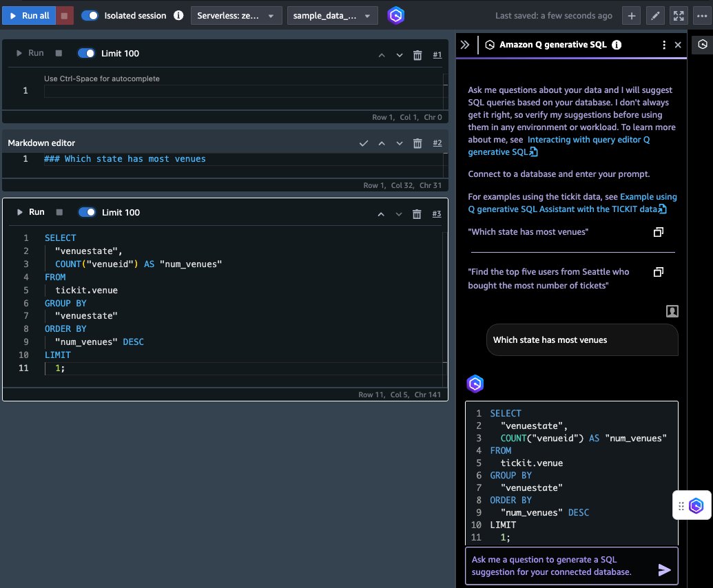Run cell #3 SQL query
The image size is (713, 588).
pyautogui.click(x=30, y=212)
